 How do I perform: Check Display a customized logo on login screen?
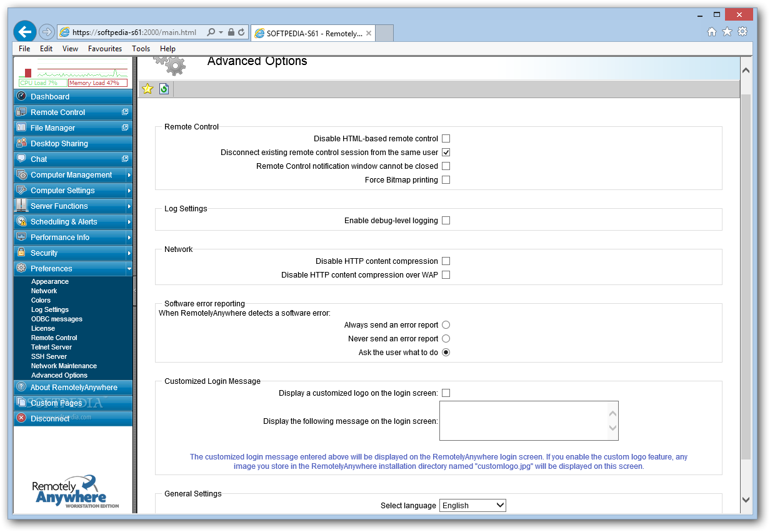[x=446, y=393]
